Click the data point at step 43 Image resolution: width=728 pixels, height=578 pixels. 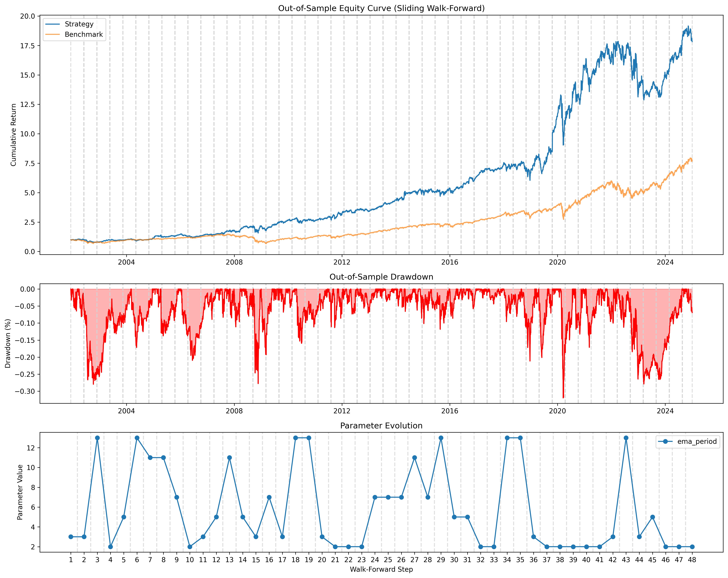click(x=626, y=438)
